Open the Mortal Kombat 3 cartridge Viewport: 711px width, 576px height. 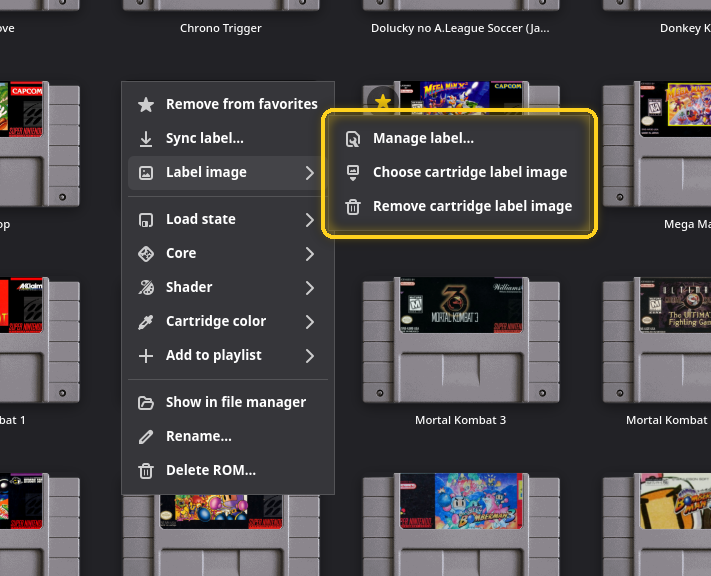[461, 339]
